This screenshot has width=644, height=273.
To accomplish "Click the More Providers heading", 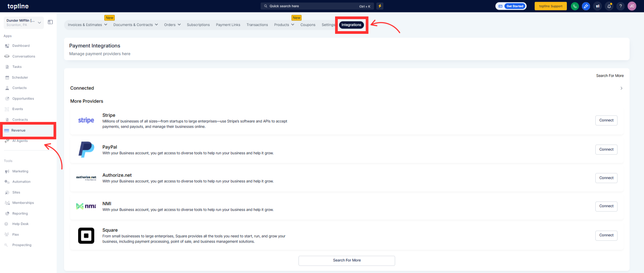I will pos(87,101).
